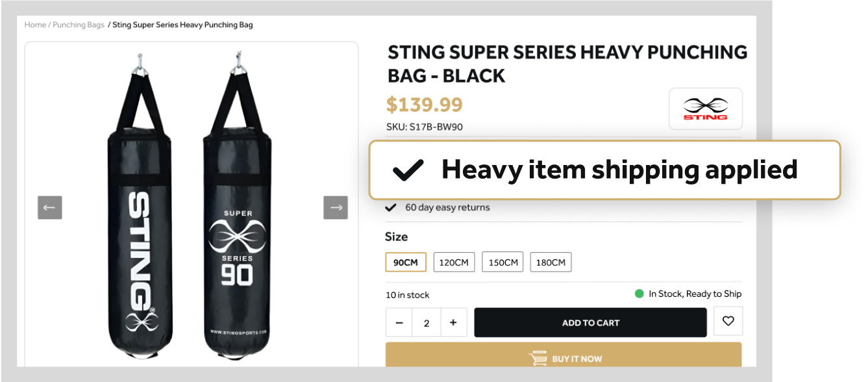Decrease quantity with minus button

(399, 323)
